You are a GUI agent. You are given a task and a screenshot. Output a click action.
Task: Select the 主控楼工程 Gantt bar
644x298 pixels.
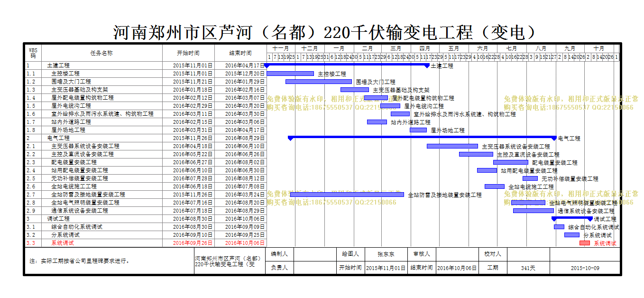(x=290, y=74)
